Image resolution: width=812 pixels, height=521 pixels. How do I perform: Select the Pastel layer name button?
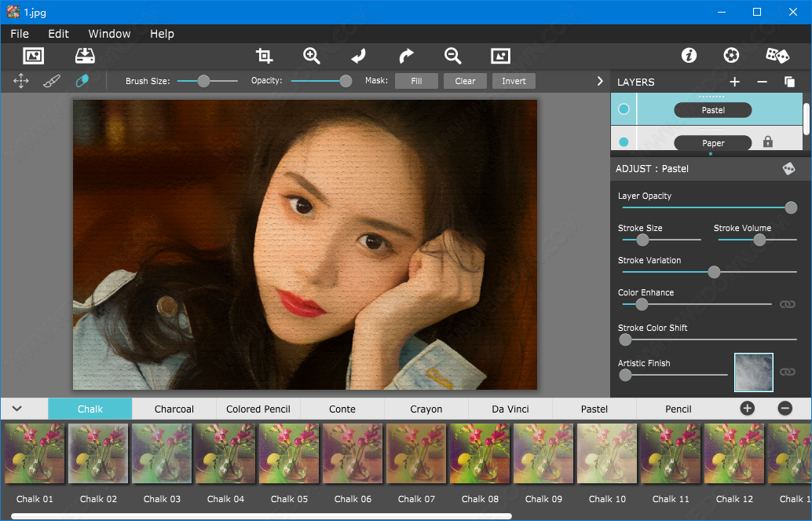(712, 110)
